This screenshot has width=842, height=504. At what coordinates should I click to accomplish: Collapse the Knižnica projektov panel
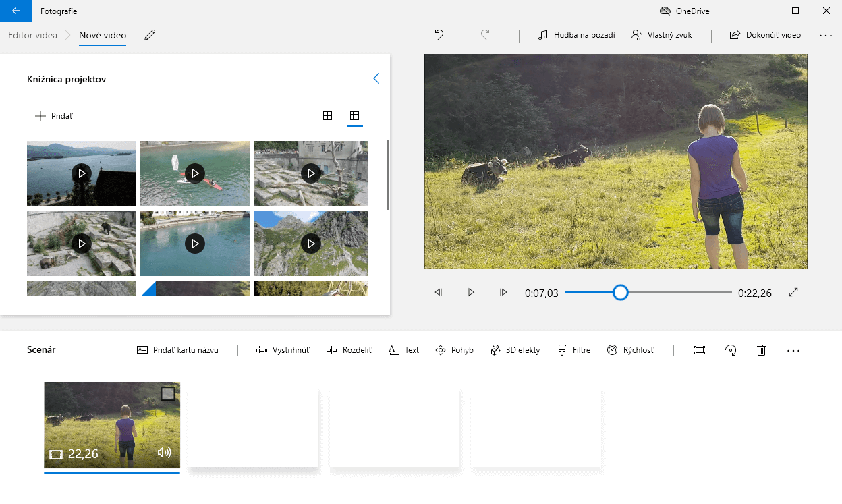(376, 79)
